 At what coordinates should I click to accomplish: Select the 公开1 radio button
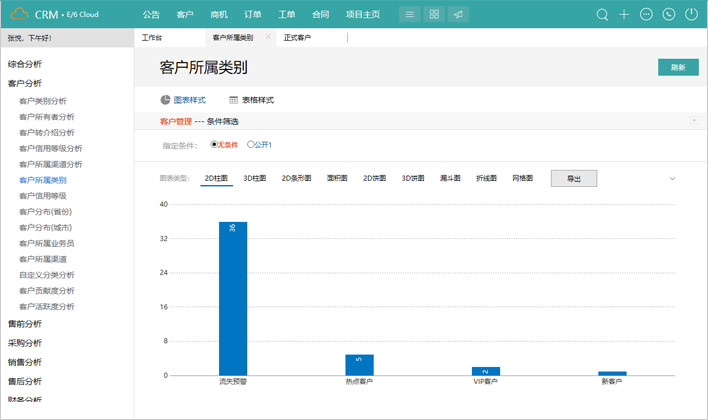pyautogui.click(x=251, y=145)
